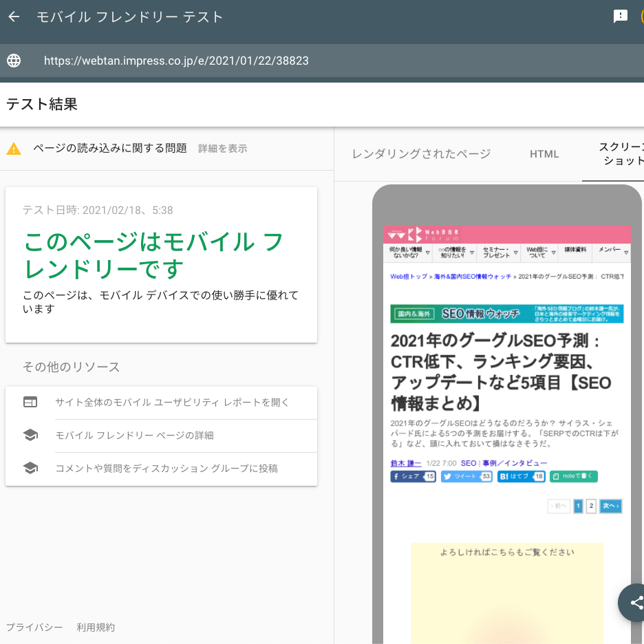Click graduation cap icon beside モバイル フレンドリー ページの詳細
644x644 pixels.
point(30,436)
